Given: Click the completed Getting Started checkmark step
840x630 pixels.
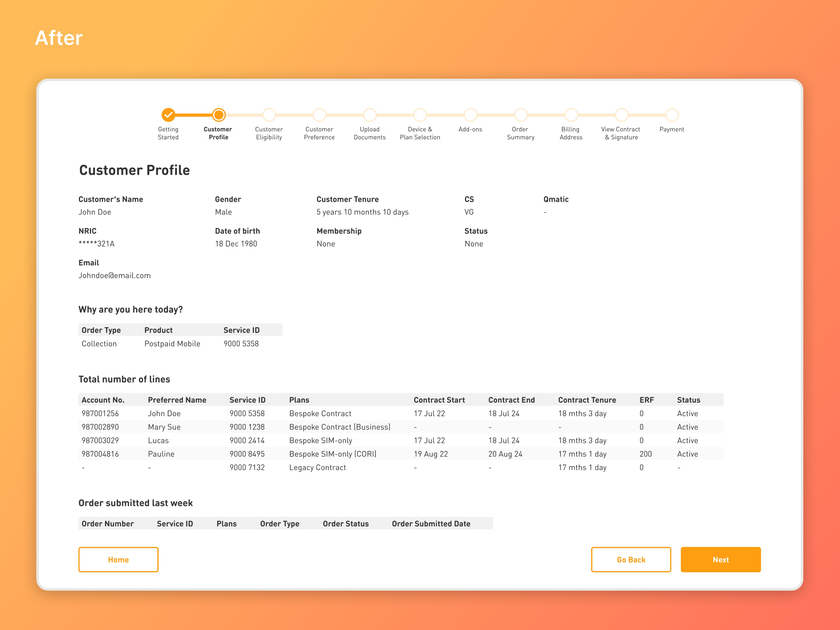Looking at the screenshot, I should point(168,115).
